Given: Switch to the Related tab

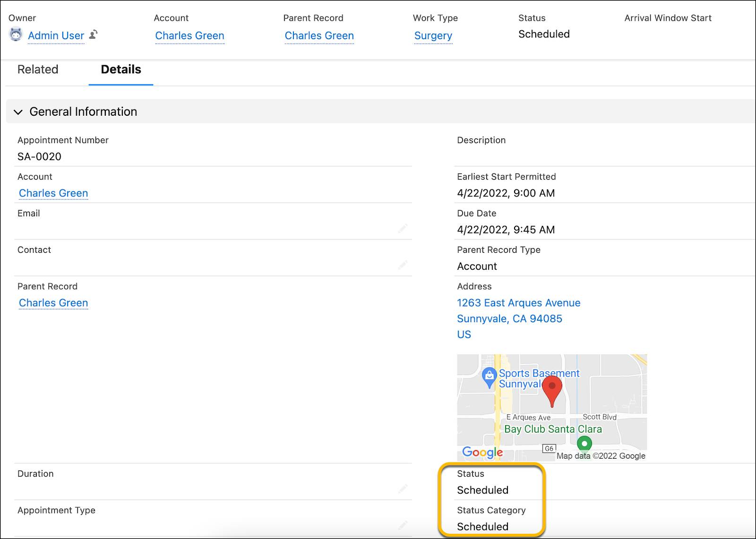Looking at the screenshot, I should 37,69.
